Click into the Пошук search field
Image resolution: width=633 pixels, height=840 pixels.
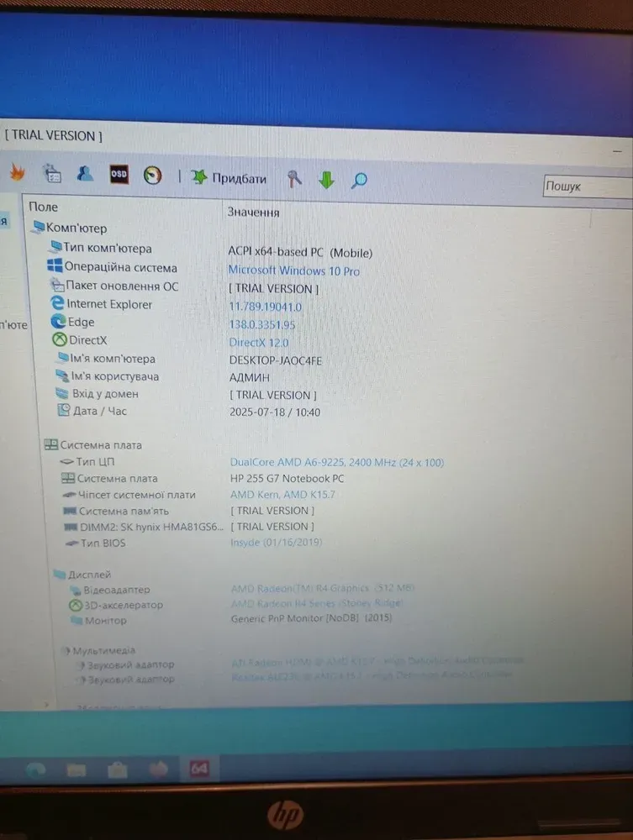pos(587,186)
